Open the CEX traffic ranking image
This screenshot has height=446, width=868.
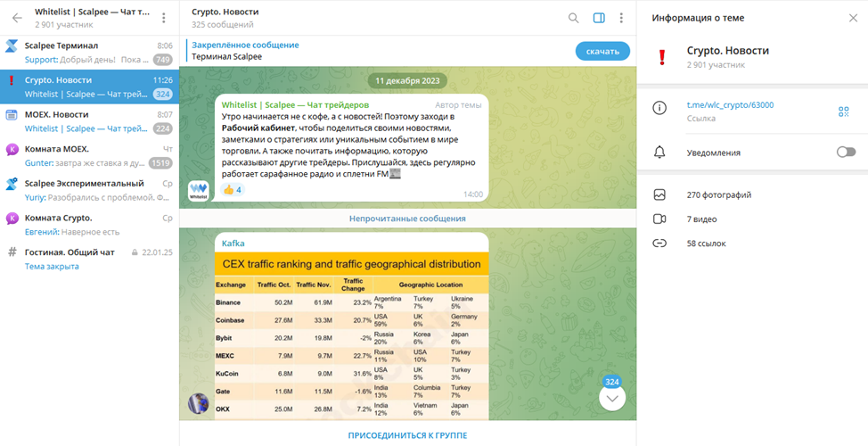351,337
